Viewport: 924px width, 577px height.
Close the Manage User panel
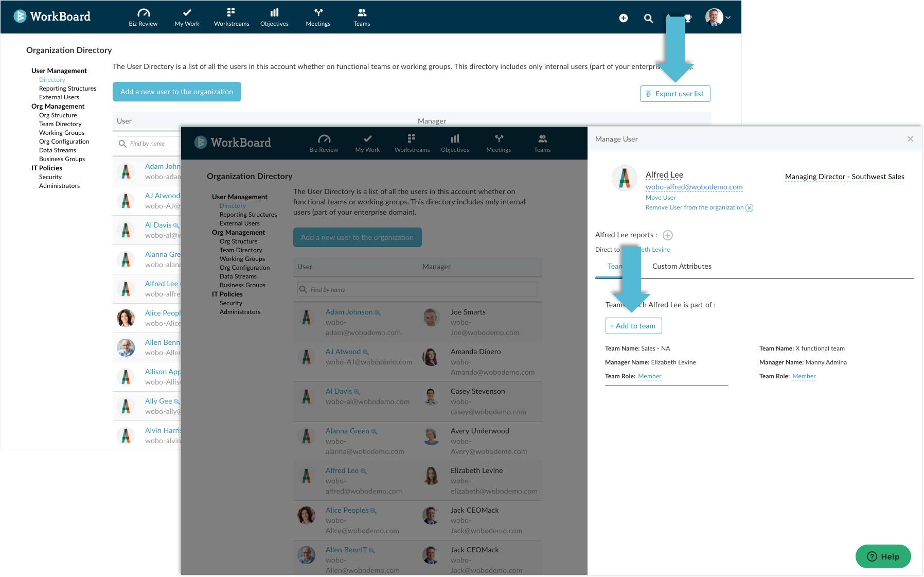coord(911,139)
